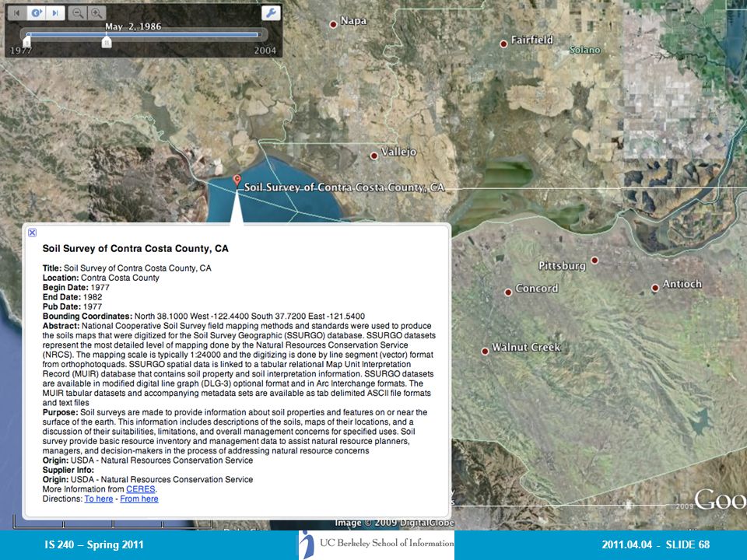Viewport: 747px width, 560px height.
Task: Zoom in the timeline date range
Action: 96,13
